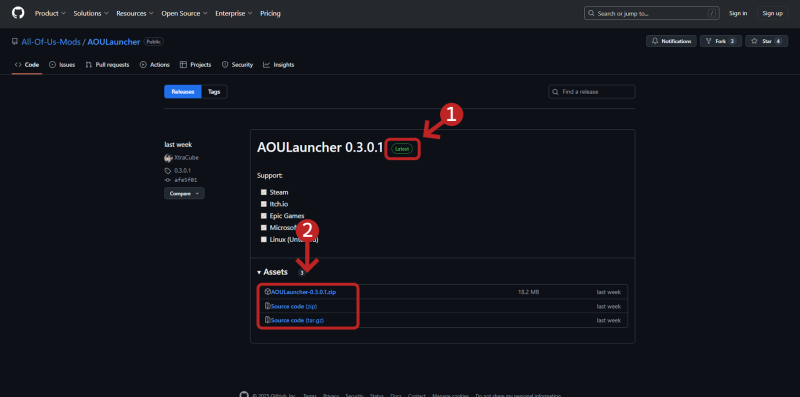The height and width of the screenshot is (397, 800).
Task: Open the Solutions dropdown menu
Action: (91, 13)
